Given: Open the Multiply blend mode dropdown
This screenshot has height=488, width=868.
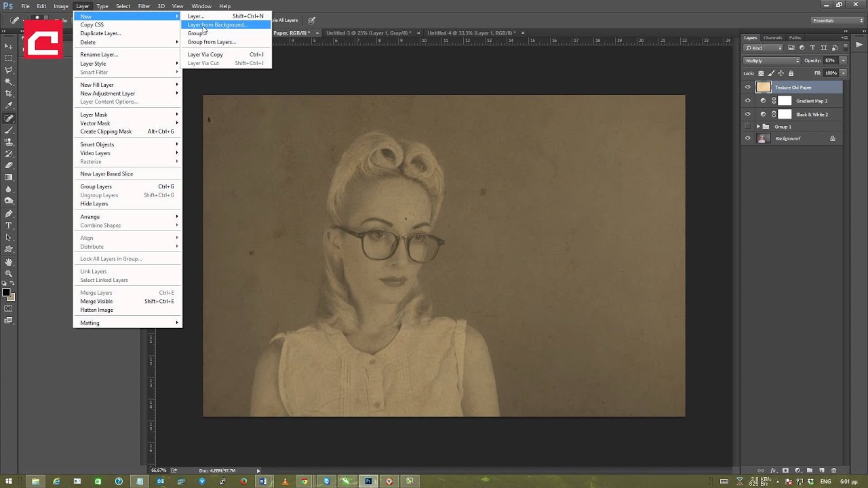Looking at the screenshot, I should 772,61.
